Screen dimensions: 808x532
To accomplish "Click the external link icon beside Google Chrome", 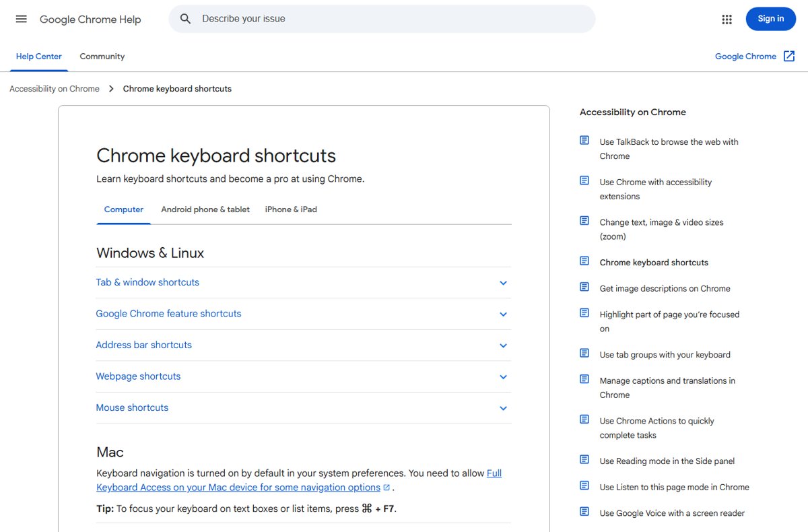I will click(x=789, y=57).
